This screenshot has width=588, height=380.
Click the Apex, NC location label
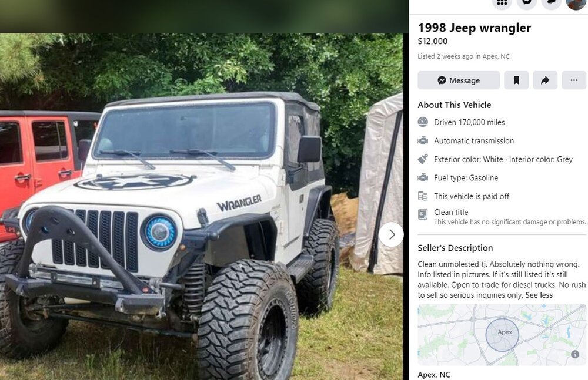434,374
